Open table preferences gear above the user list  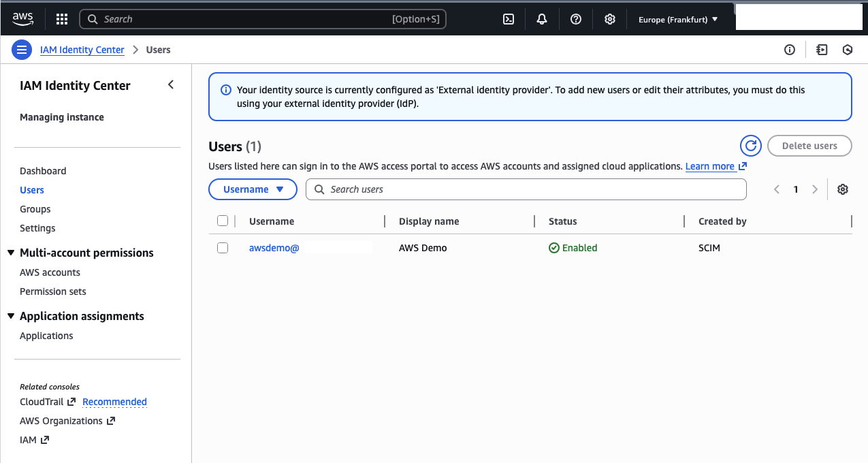842,189
